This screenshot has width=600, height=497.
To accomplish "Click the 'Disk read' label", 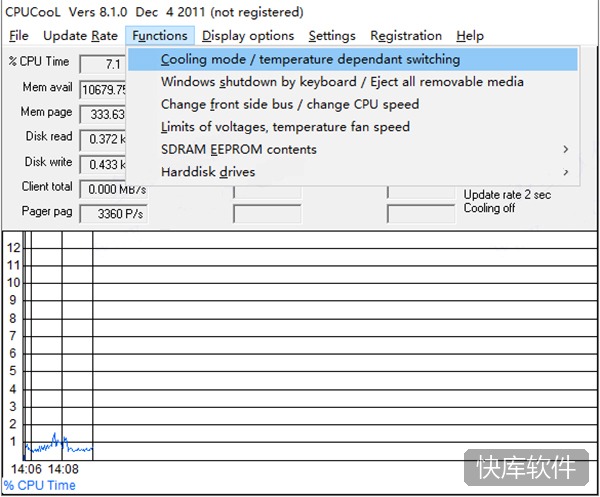I will [49, 136].
